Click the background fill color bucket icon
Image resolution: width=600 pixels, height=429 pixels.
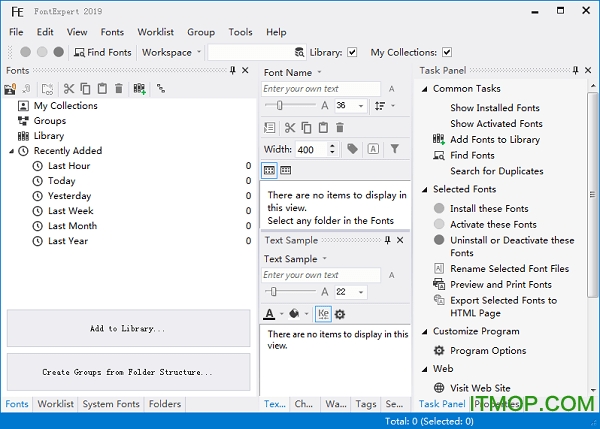294,314
